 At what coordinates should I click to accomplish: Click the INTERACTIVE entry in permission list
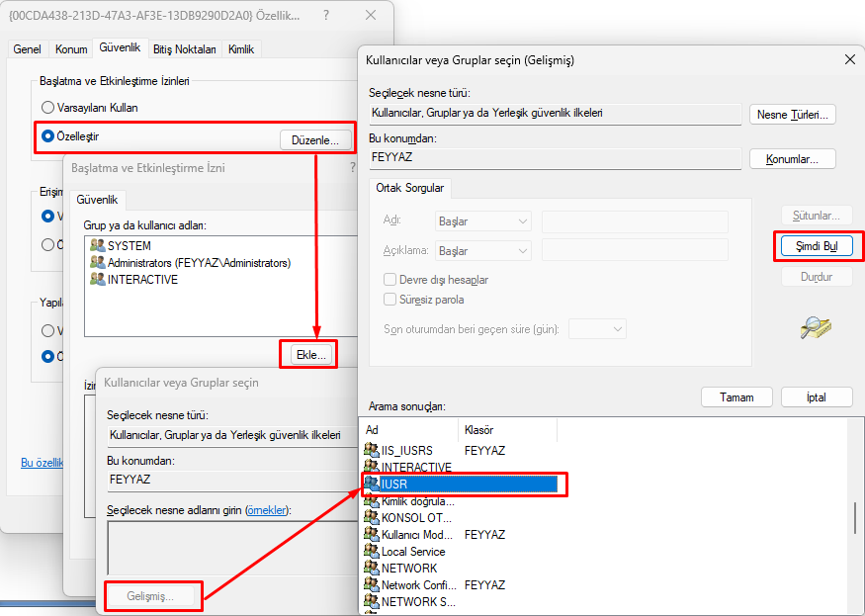(x=142, y=280)
